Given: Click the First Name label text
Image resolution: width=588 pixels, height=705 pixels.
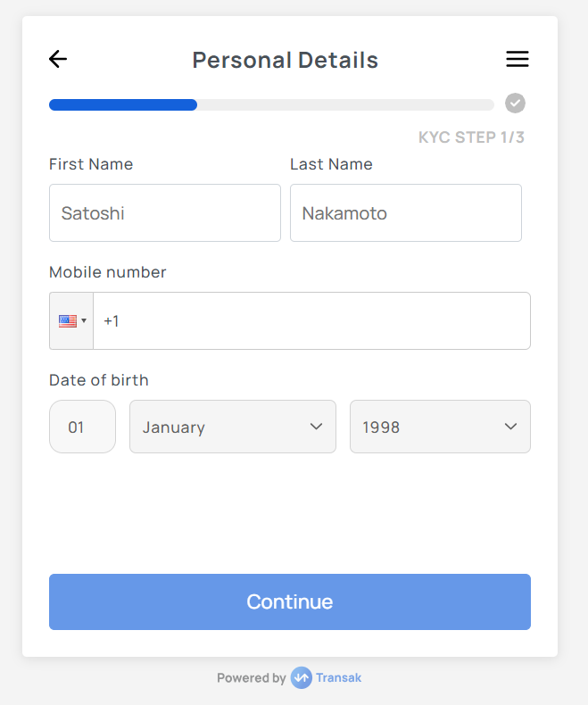Looking at the screenshot, I should (x=91, y=164).
